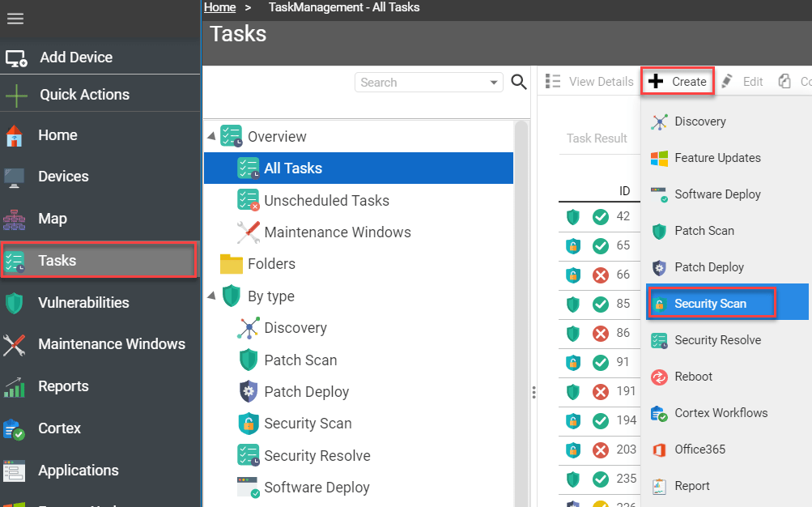Screen dimensions: 812x507
Task: Click the panel splitter dots handle
Action: (x=534, y=393)
